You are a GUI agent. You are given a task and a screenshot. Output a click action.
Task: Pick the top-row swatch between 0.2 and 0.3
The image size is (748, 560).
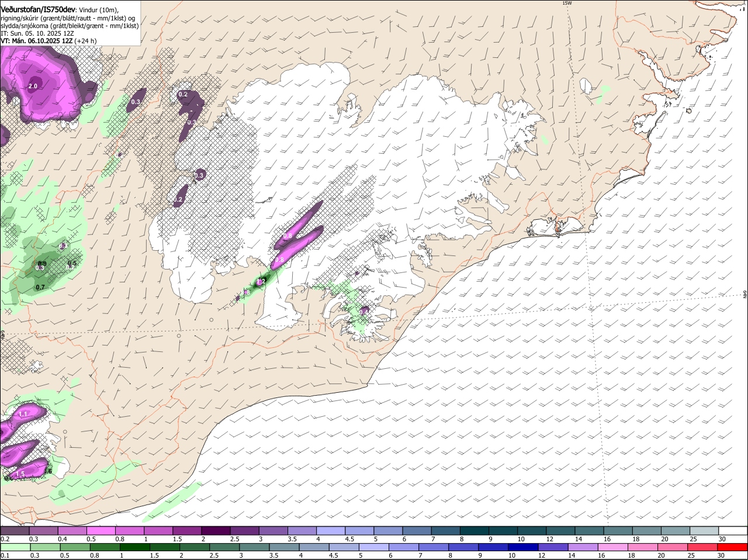[x=15, y=530]
